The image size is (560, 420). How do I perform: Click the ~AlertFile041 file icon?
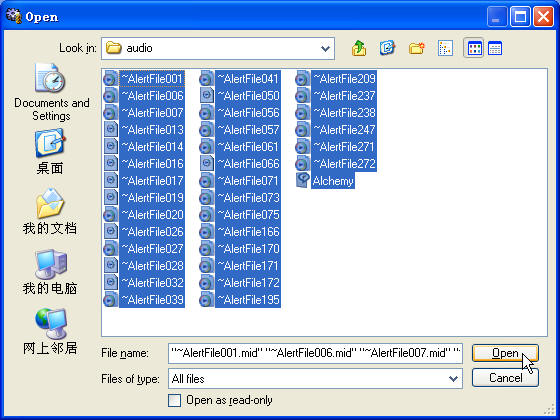pyautogui.click(x=206, y=79)
